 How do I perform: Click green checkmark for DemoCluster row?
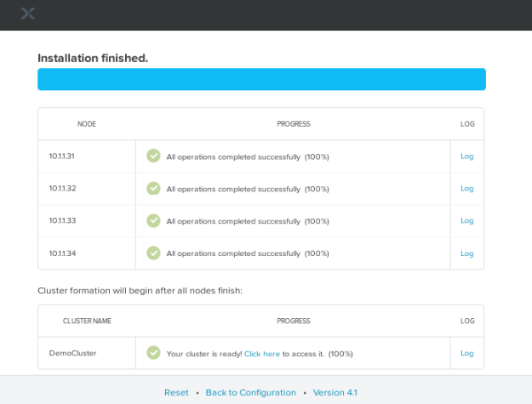click(x=153, y=353)
